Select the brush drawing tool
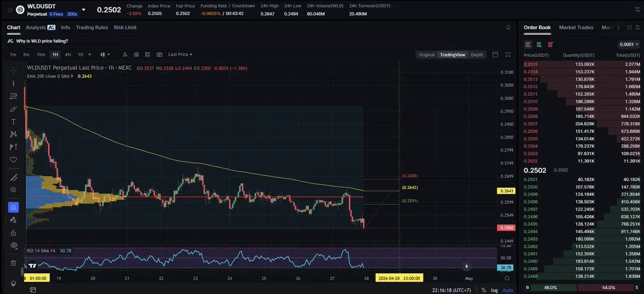The width and height of the screenshot is (644, 294). (13, 109)
